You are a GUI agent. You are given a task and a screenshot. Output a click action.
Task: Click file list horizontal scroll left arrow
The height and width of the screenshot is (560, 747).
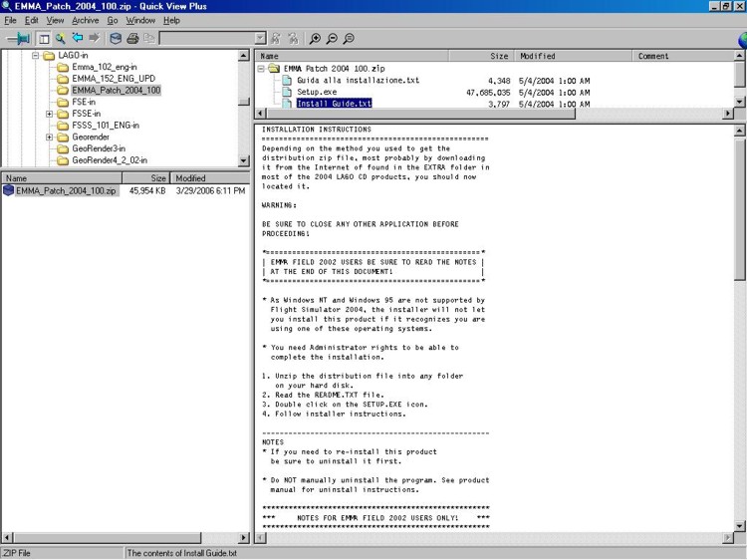coord(7,538)
